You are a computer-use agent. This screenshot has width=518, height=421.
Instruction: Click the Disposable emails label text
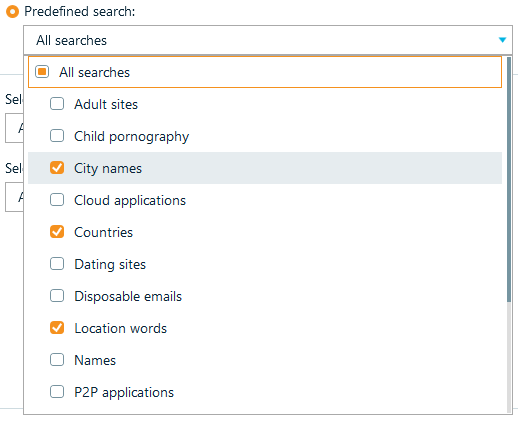(128, 296)
